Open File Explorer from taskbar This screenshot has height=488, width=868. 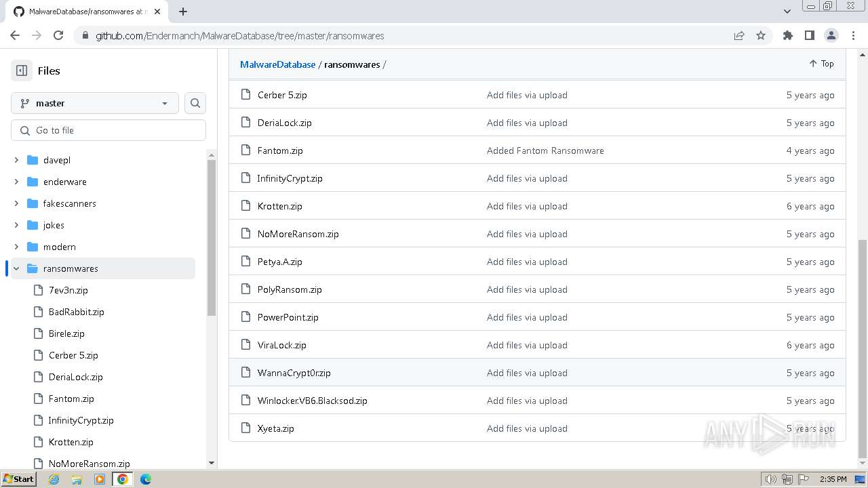(77, 479)
